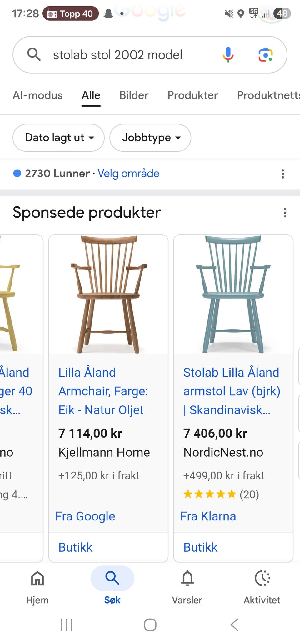Expand the Dato lagt ut filter

[58, 138]
